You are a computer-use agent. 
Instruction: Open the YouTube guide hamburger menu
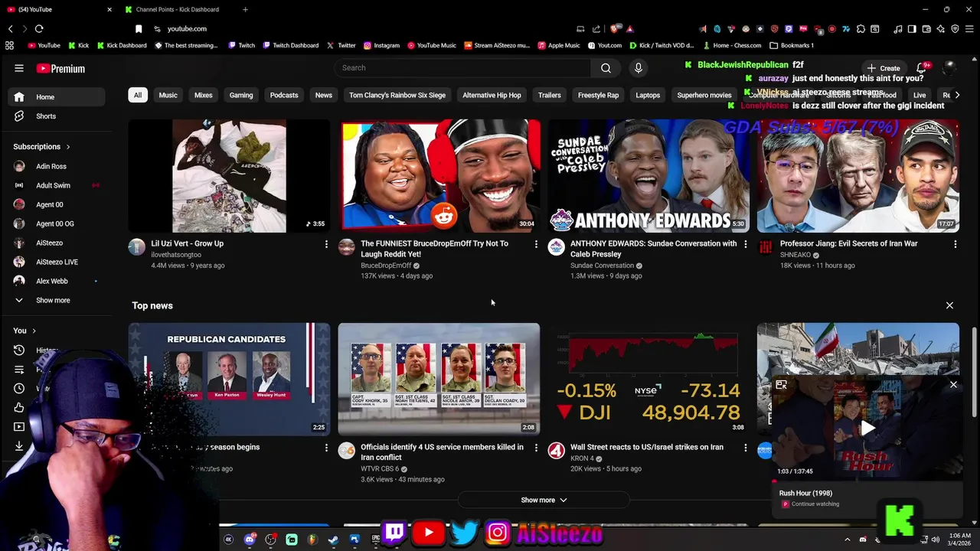point(19,68)
